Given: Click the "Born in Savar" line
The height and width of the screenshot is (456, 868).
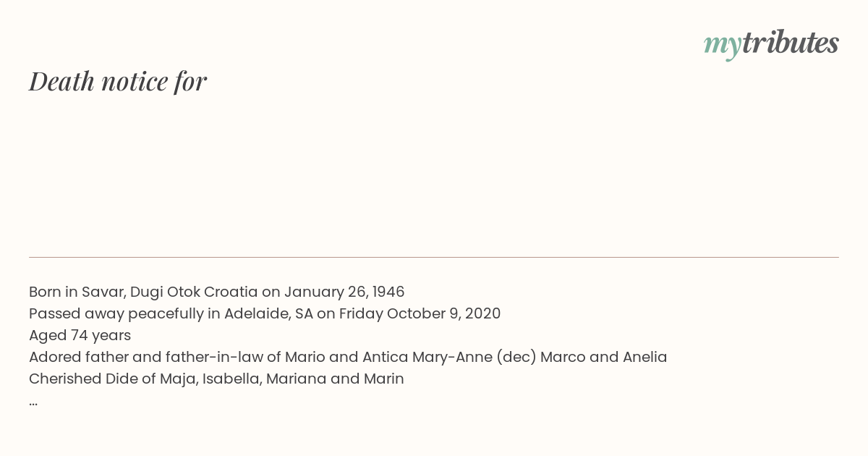Looking at the screenshot, I should click(x=217, y=292).
